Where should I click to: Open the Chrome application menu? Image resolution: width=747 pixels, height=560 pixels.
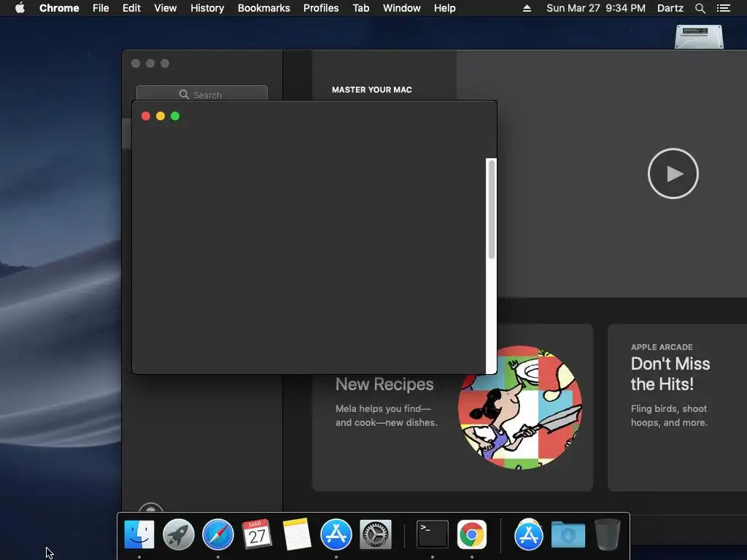pyautogui.click(x=59, y=8)
